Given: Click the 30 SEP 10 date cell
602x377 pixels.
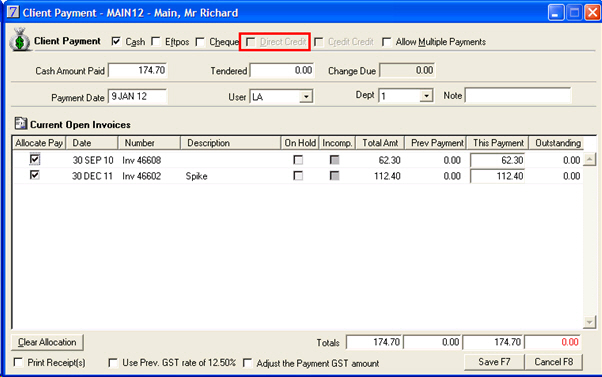Looking at the screenshot, I should pos(93,160).
